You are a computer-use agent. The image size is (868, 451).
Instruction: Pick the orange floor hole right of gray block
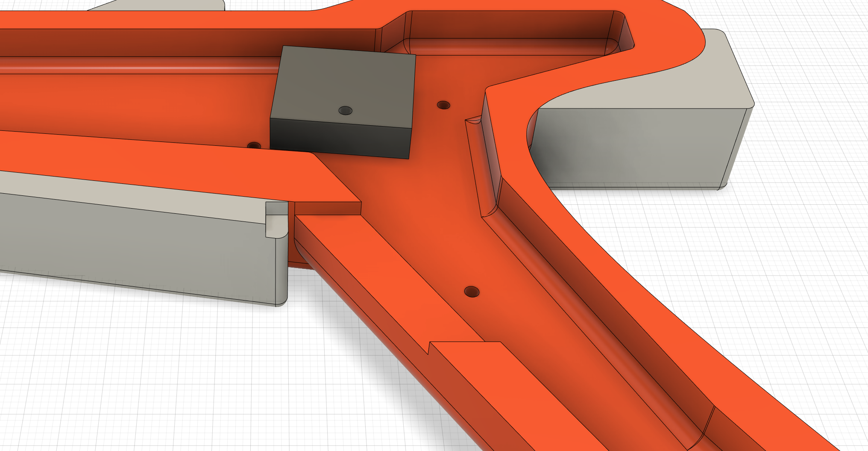(443, 105)
